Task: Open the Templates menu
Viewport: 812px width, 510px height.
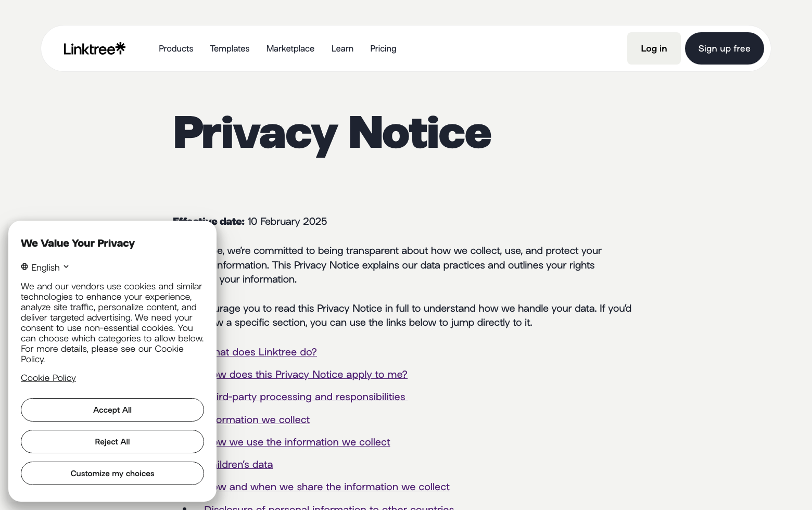Action: click(230, 48)
